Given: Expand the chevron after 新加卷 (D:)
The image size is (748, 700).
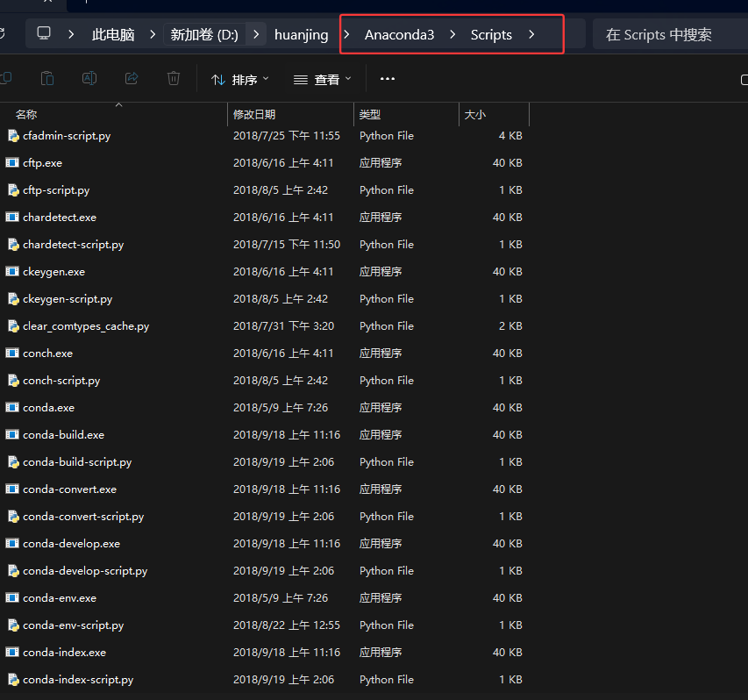Looking at the screenshot, I should (256, 34).
